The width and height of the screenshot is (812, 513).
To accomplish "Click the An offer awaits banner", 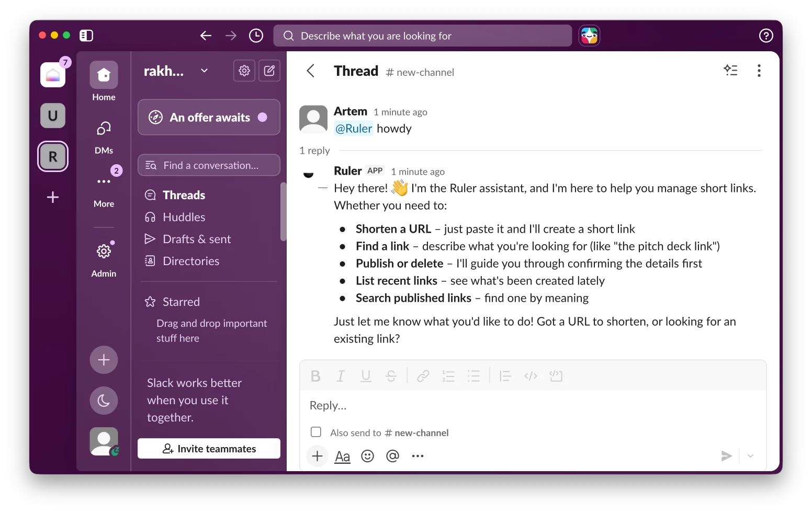I will pyautogui.click(x=209, y=117).
